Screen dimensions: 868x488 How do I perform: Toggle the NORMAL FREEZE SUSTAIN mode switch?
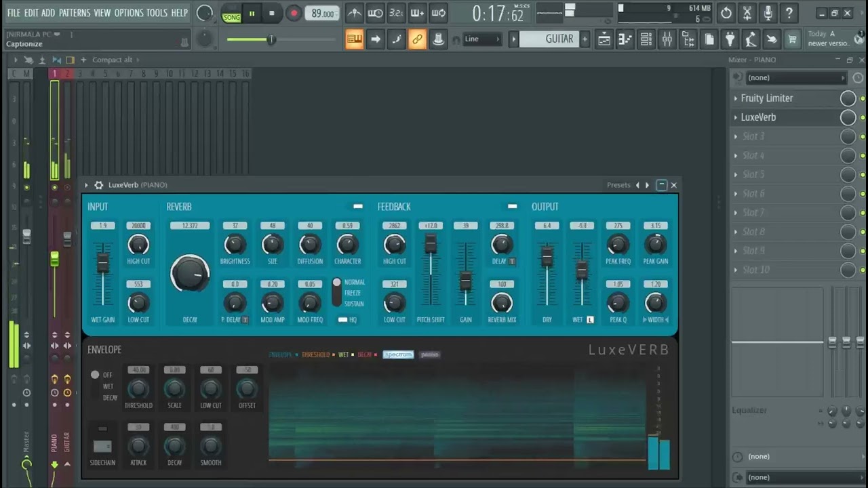[336, 292]
